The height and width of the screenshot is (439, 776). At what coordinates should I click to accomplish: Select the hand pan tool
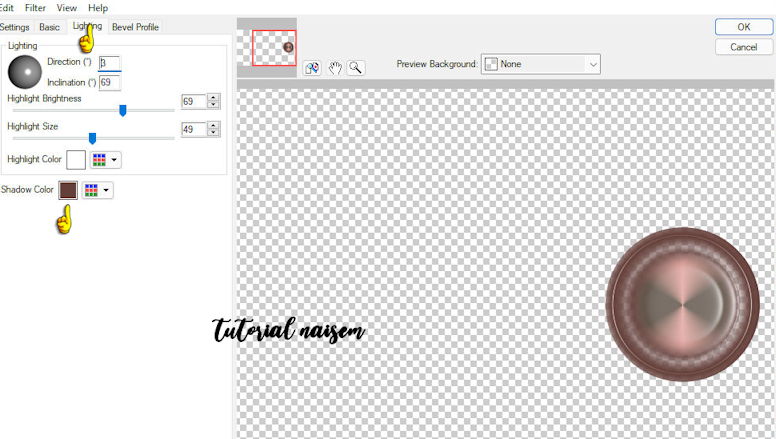point(335,68)
